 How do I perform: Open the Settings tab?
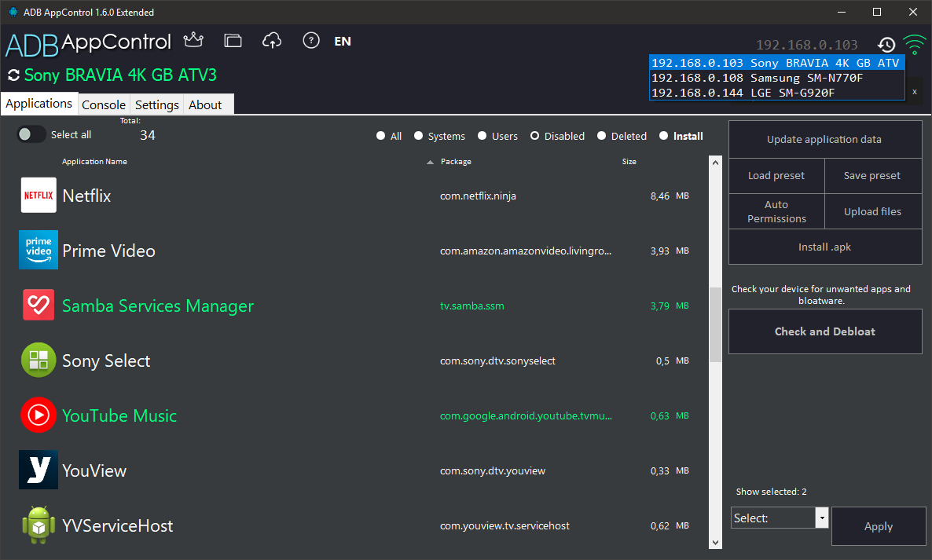coord(157,104)
